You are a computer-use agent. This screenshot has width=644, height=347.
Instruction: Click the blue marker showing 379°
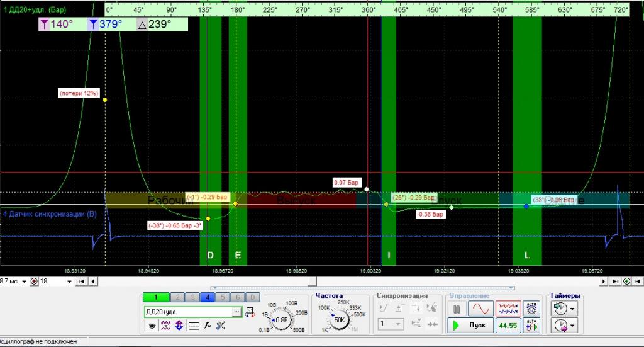tap(105, 25)
